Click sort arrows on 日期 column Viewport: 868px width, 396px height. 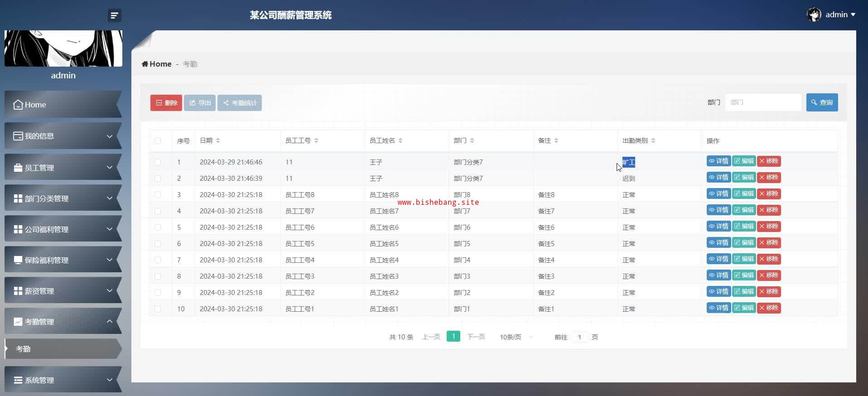tap(218, 141)
